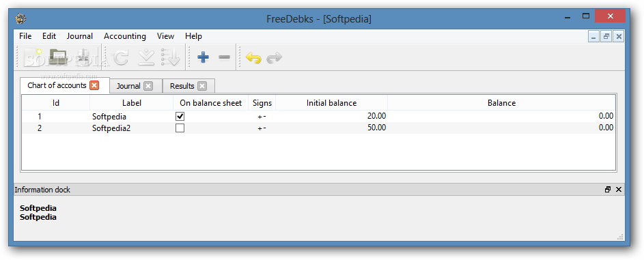644x260 pixels.
Task: Float the Information dock panel
Action: [608, 190]
